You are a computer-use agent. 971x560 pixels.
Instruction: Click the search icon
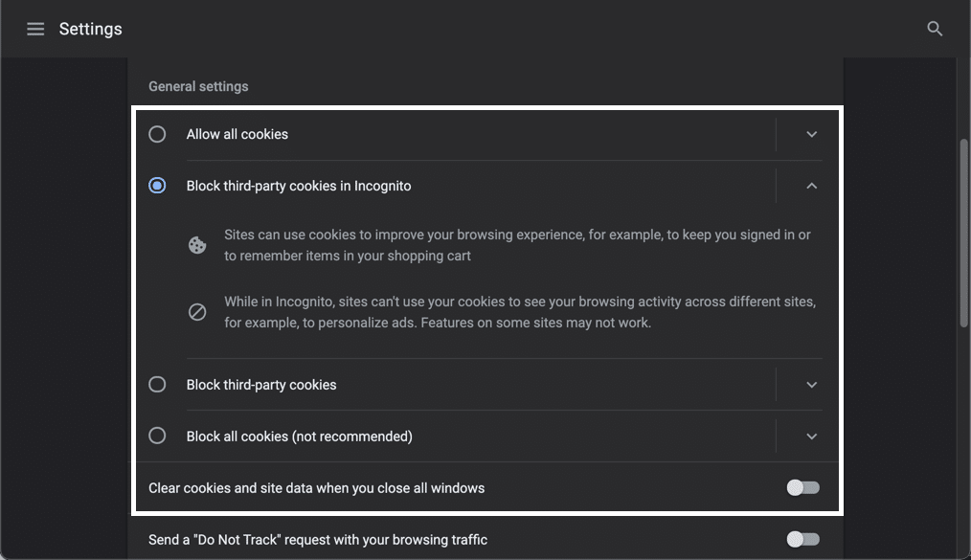click(x=935, y=29)
